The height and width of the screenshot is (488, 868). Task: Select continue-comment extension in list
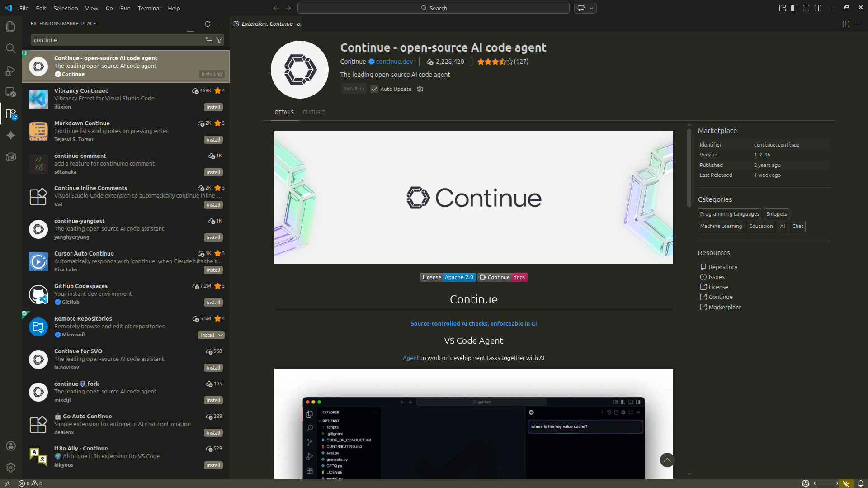pyautogui.click(x=126, y=164)
